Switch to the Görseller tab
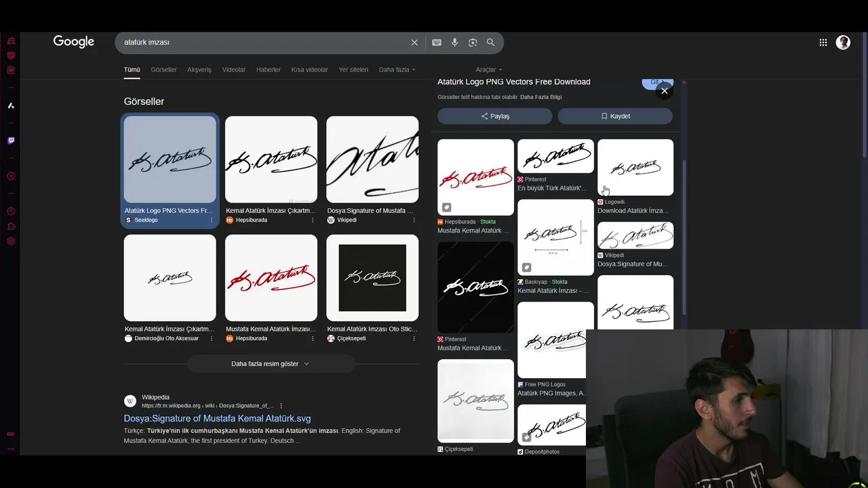The width and height of the screenshot is (868, 488). tap(163, 70)
